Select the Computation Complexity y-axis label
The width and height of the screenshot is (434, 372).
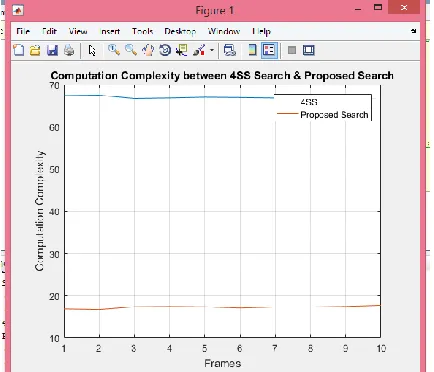40,211
